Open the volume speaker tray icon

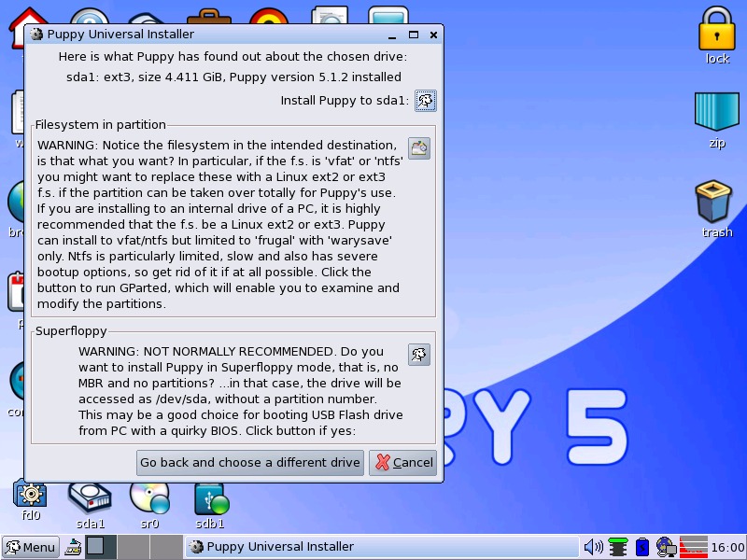[593, 547]
